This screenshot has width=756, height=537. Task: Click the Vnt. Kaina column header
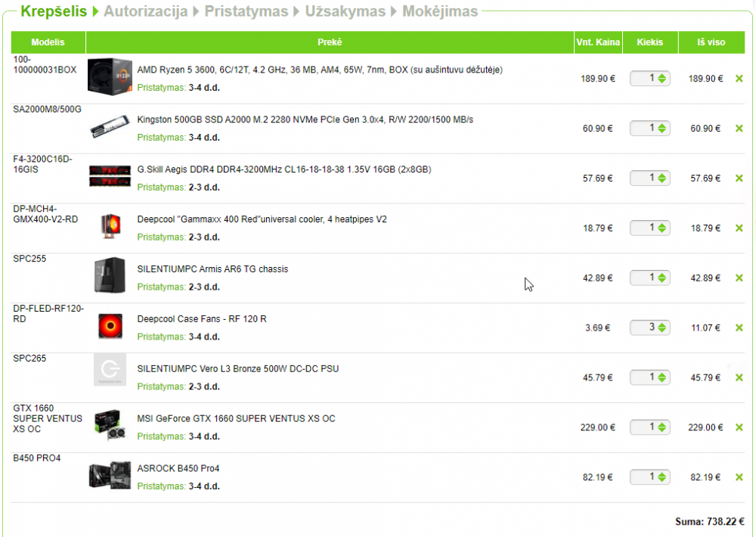click(598, 42)
